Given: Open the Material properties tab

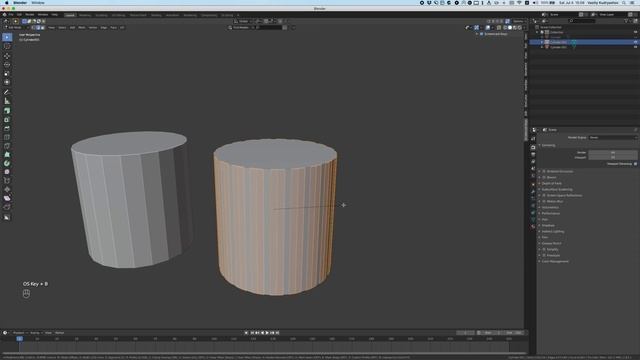Looking at the screenshot, I should tap(533, 227).
